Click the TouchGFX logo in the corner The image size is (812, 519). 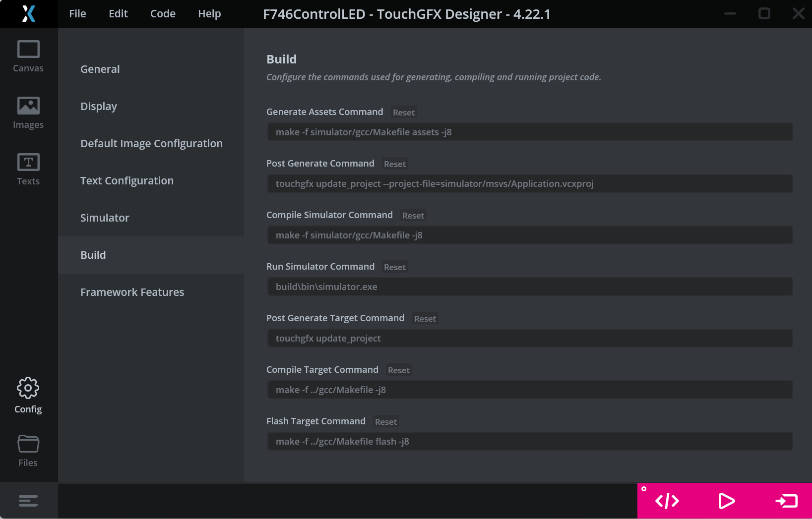[28, 14]
